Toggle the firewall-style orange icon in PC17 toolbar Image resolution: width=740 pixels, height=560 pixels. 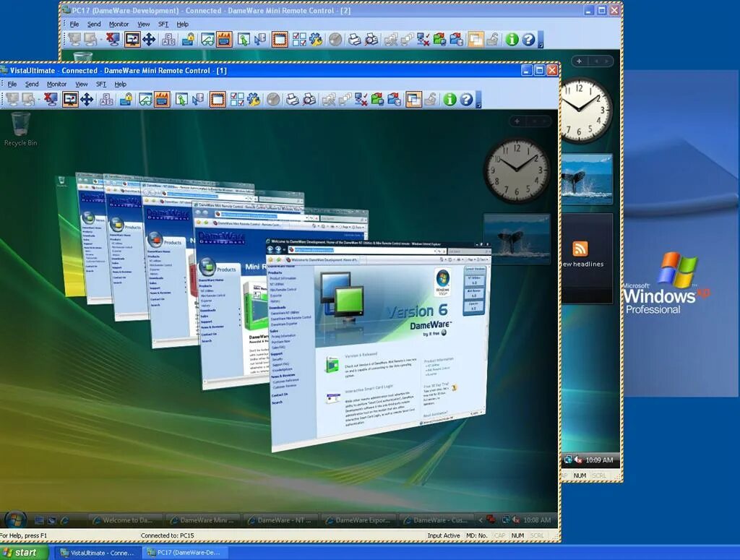224,40
